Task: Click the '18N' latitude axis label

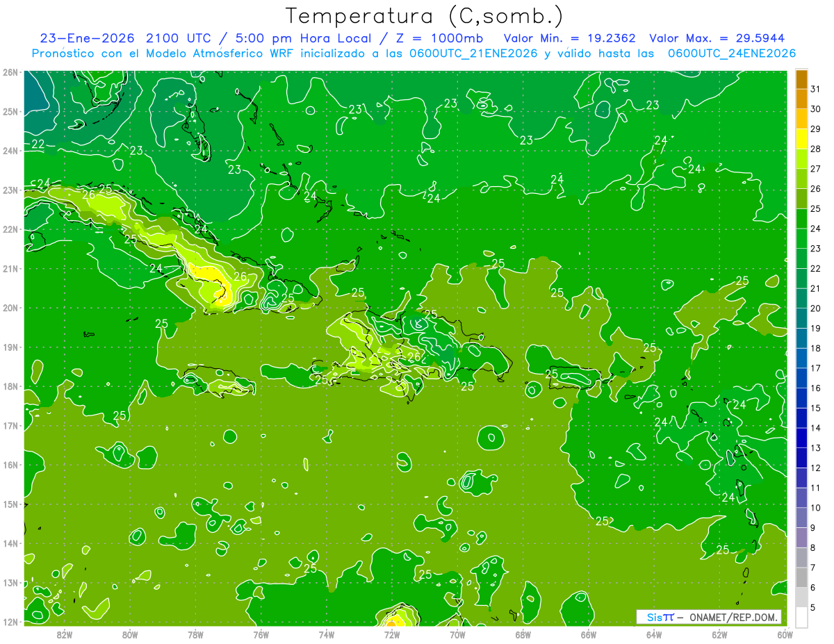Action: point(10,386)
